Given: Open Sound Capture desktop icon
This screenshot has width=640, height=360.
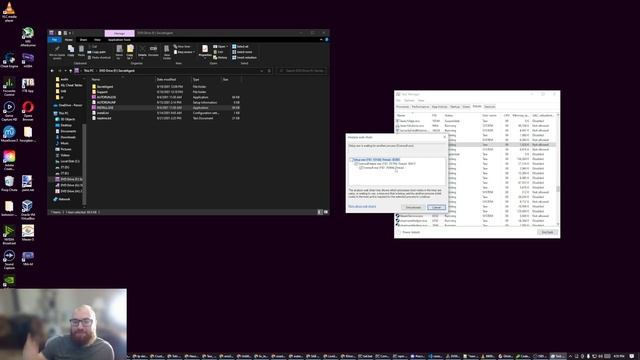Looking at the screenshot, I should (x=9, y=260).
